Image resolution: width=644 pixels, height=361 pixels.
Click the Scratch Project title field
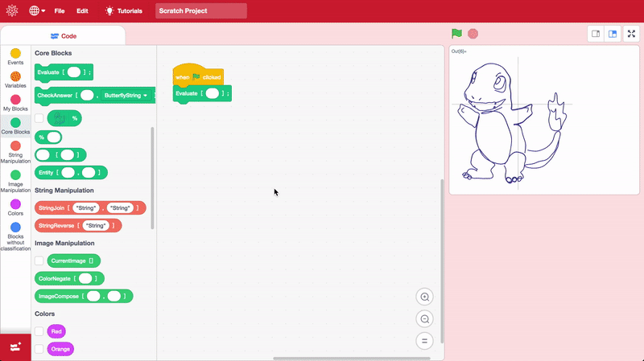tap(201, 11)
